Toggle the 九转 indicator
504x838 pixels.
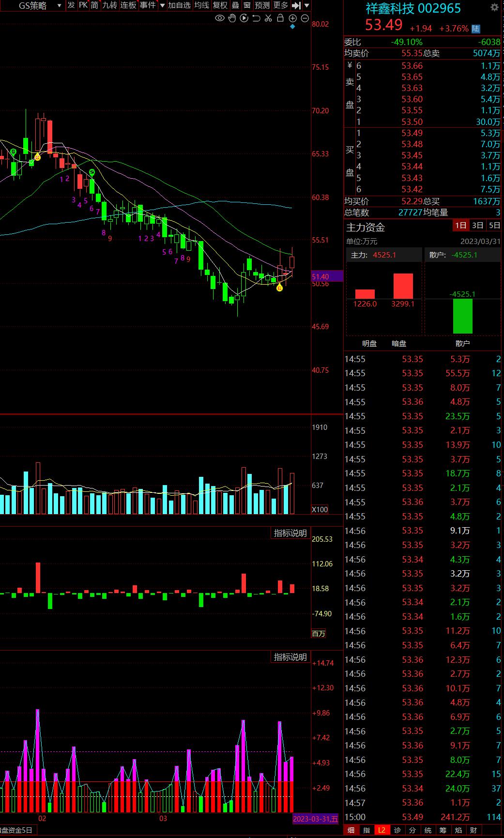click(109, 5)
